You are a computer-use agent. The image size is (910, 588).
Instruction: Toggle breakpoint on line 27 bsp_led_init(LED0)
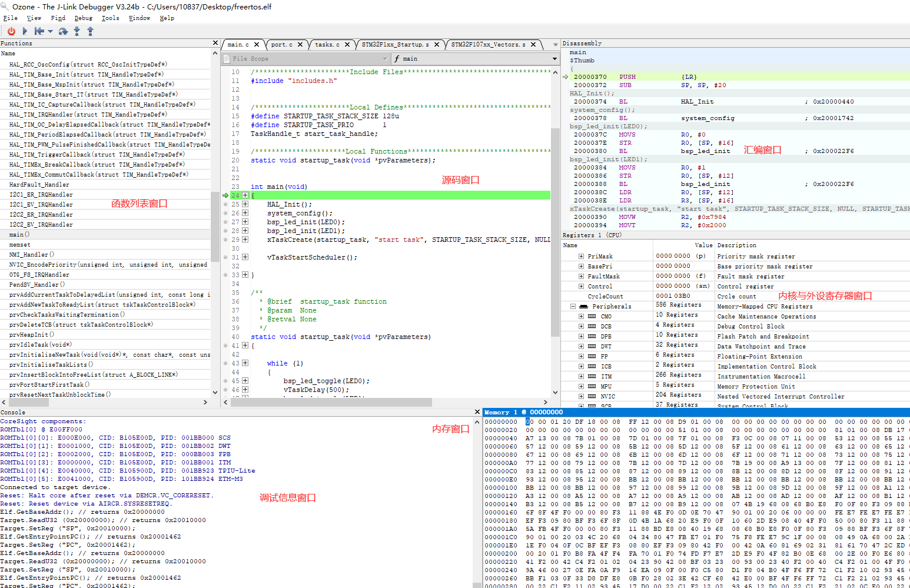pos(225,222)
